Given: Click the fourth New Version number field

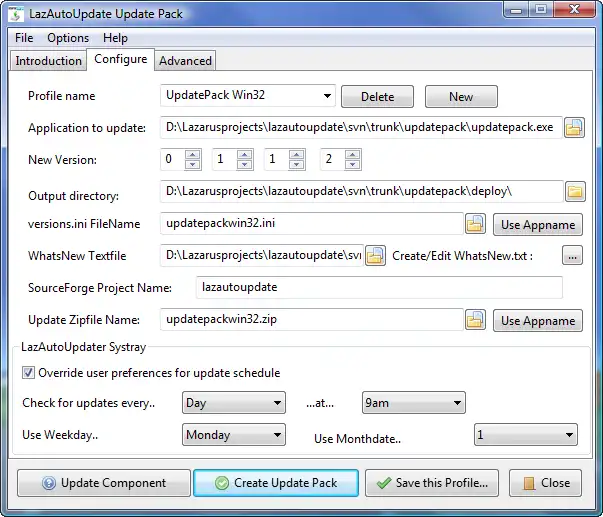Looking at the screenshot, I should [333, 159].
